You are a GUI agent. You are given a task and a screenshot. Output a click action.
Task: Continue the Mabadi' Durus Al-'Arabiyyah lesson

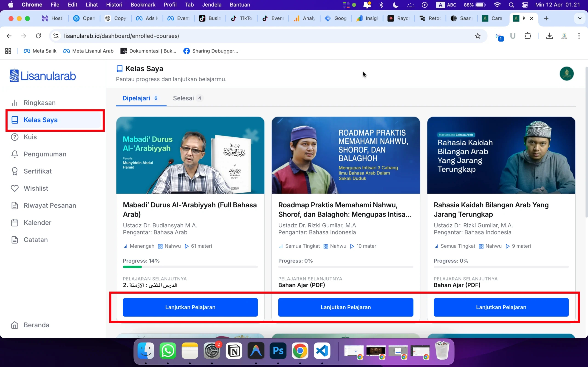(190, 307)
